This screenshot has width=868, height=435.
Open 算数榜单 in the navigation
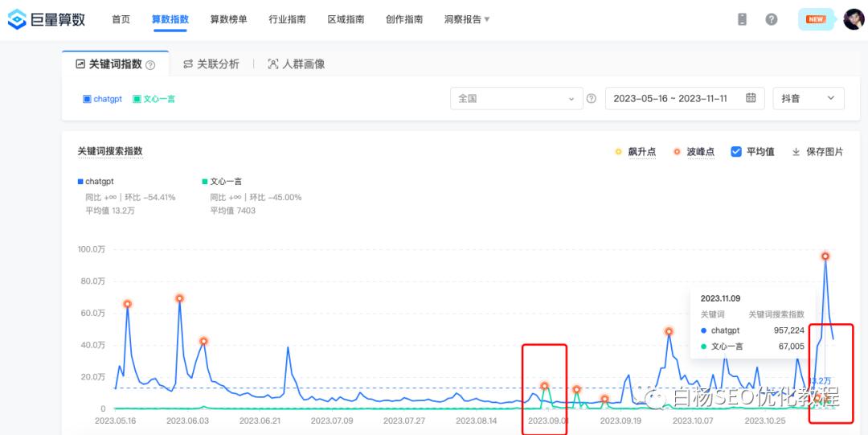[228, 19]
